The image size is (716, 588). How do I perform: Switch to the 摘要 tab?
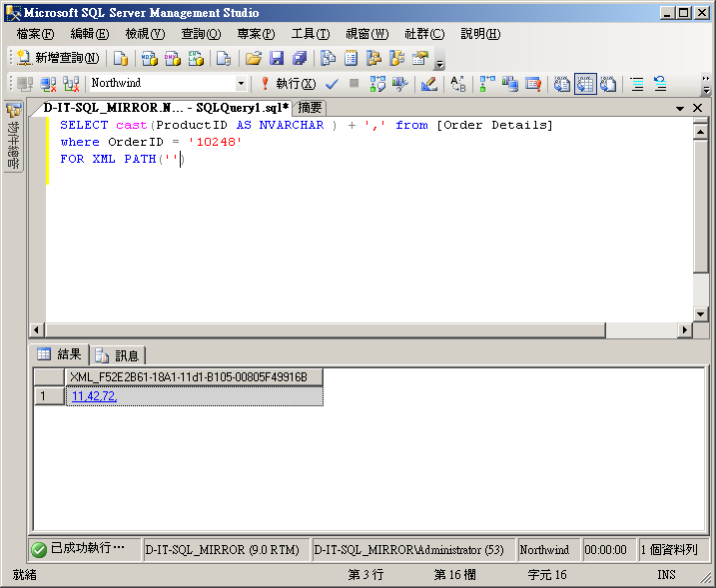click(310, 108)
